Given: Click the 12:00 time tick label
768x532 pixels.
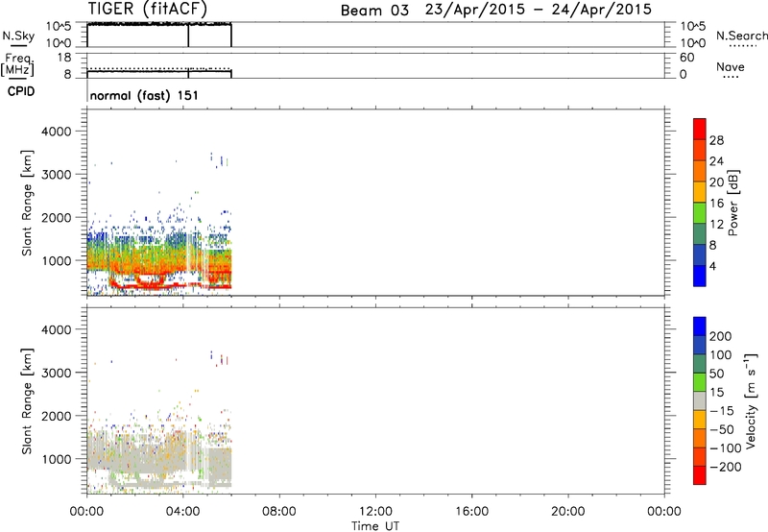Looking at the screenshot, I should [x=375, y=512].
